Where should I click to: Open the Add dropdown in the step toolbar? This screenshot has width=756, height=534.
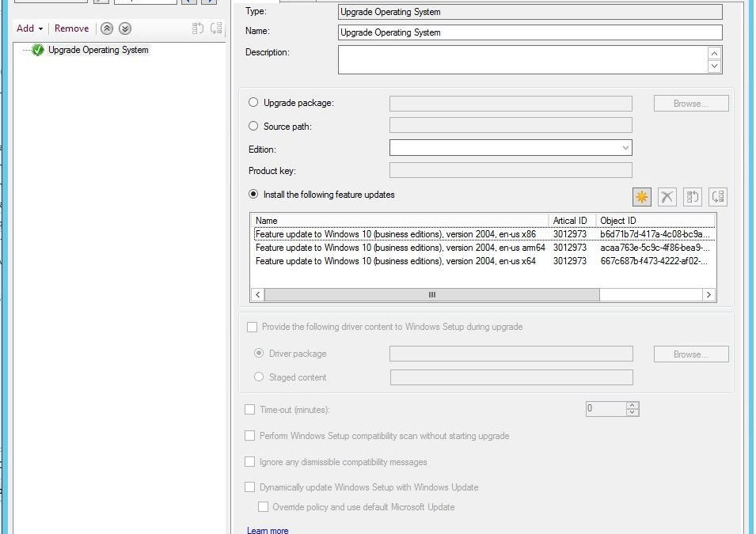tap(29, 28)
